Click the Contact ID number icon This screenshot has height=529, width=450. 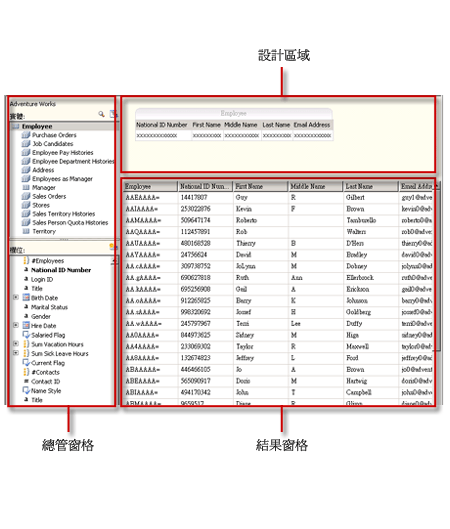point(26,381)
